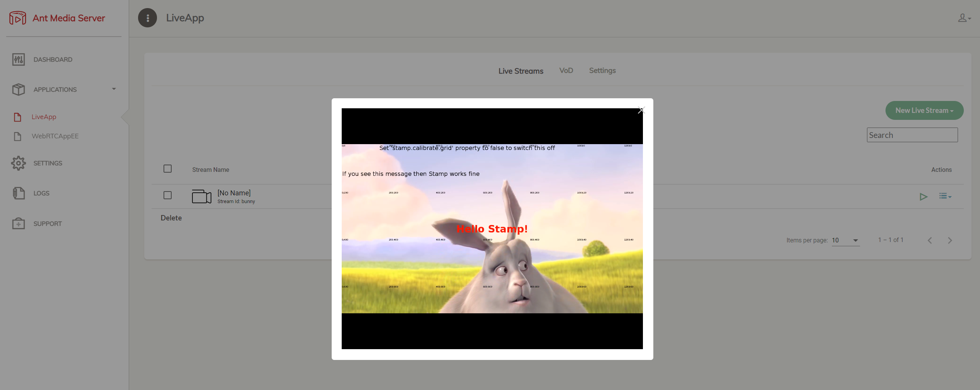Open the Logs icon in sidebar
Image resolution: width=980 pixels, height=390 pixels.
coord(18,193)
